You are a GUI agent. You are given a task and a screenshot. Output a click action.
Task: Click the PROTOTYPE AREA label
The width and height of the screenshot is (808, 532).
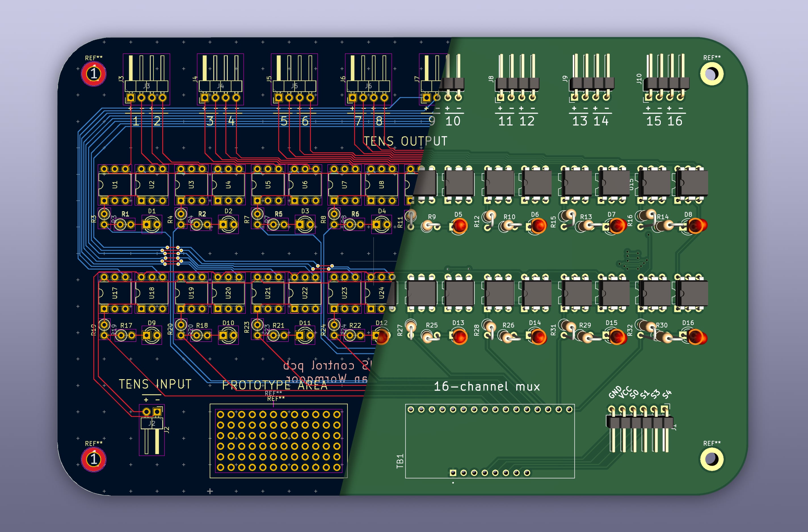(275, 385)
